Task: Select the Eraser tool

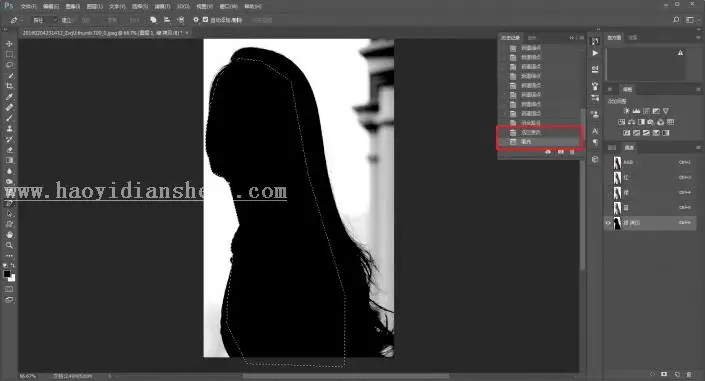Action: click(9, 150)
